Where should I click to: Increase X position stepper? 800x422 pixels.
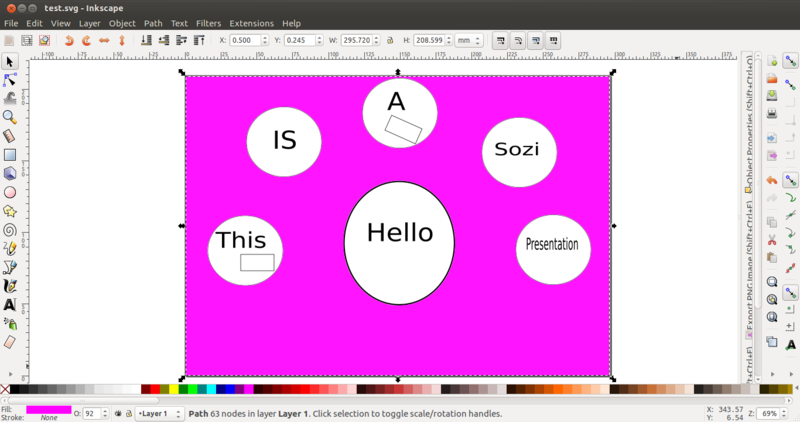[264, 38]
